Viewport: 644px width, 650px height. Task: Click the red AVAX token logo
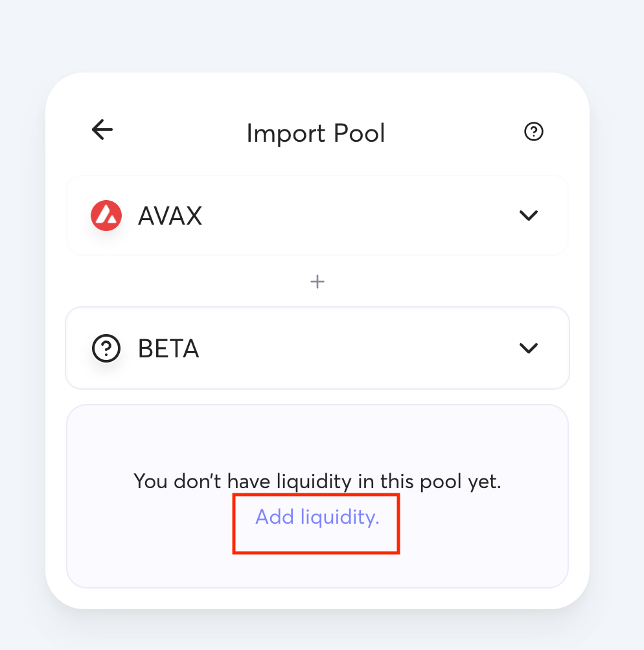click(x=106, y=216)
